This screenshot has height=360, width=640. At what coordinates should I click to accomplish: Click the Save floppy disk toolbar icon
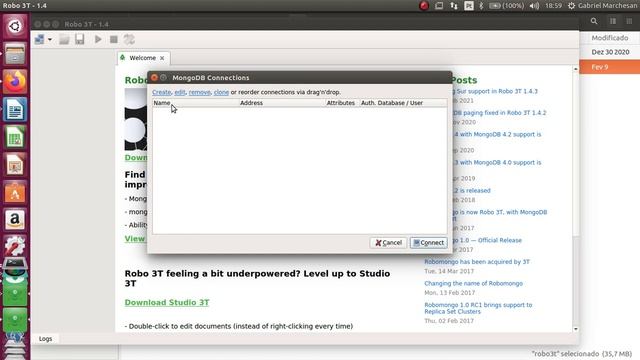point(80,39)
